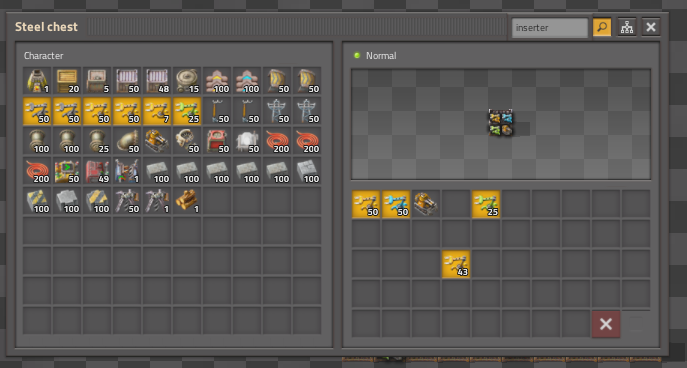
Task: Select the repair pack stack of 49
Action: tap(97, 171)
